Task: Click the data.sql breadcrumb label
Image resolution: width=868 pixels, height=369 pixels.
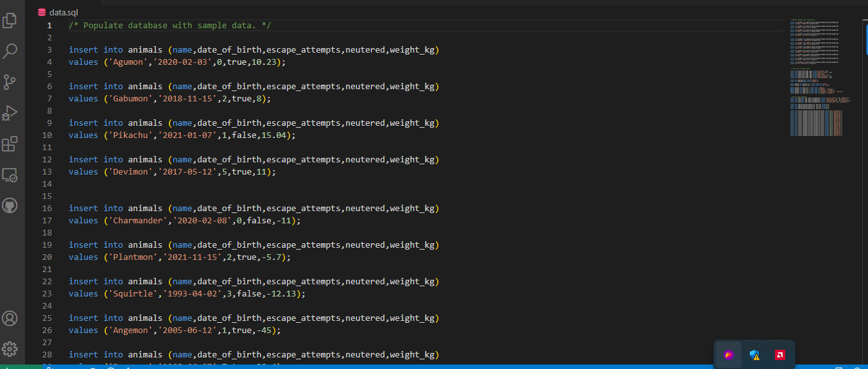Action: [x=64, y=12]
